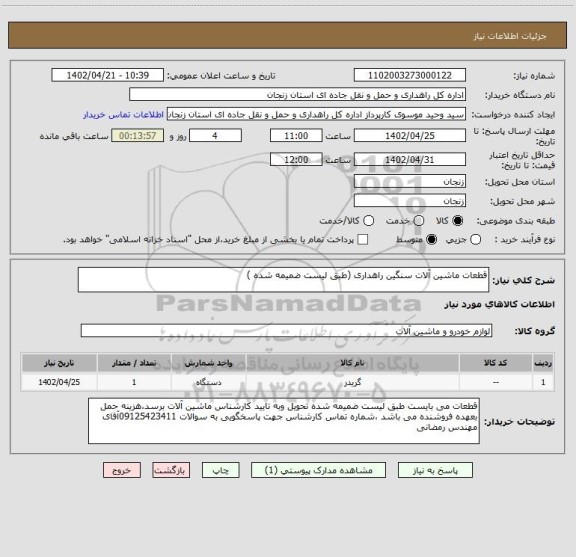Click the ردیف column header
Screen dimensions: 576x557
click(x=543, y=363)
